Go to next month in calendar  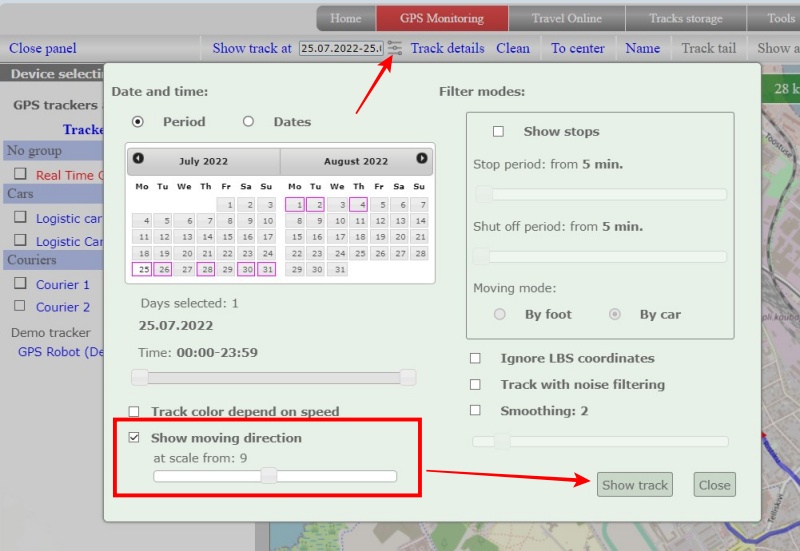click(x=422, y=159)
